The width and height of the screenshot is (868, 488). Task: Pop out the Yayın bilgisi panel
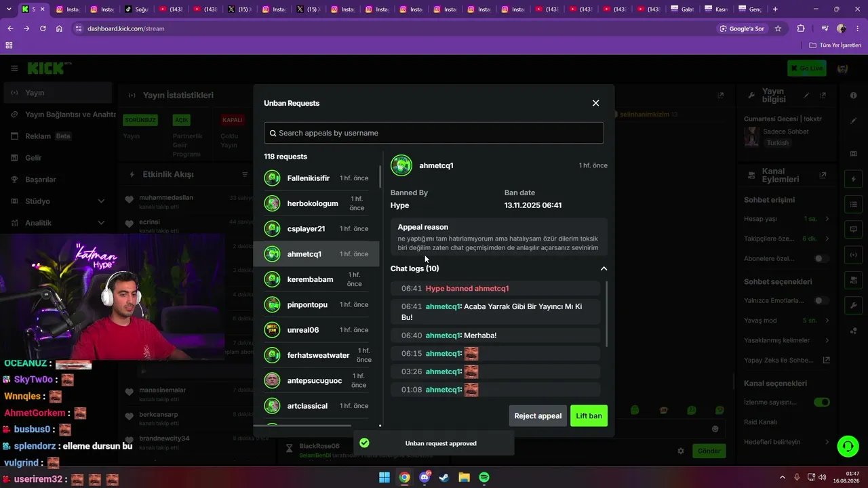pyautogui.click(x=823, y=96)
